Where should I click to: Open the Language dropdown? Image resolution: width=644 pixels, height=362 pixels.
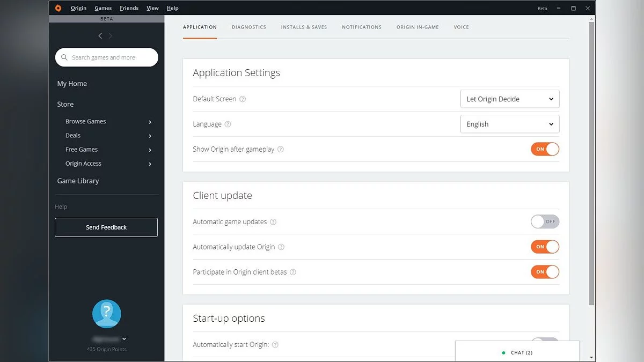click(509, 124)
